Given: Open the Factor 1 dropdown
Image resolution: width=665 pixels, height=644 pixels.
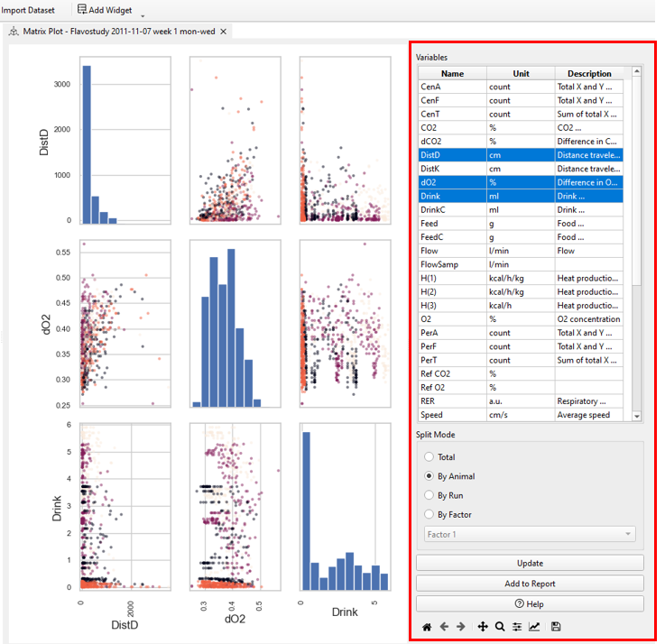Looking at the screenshot, I should (530, 534).
